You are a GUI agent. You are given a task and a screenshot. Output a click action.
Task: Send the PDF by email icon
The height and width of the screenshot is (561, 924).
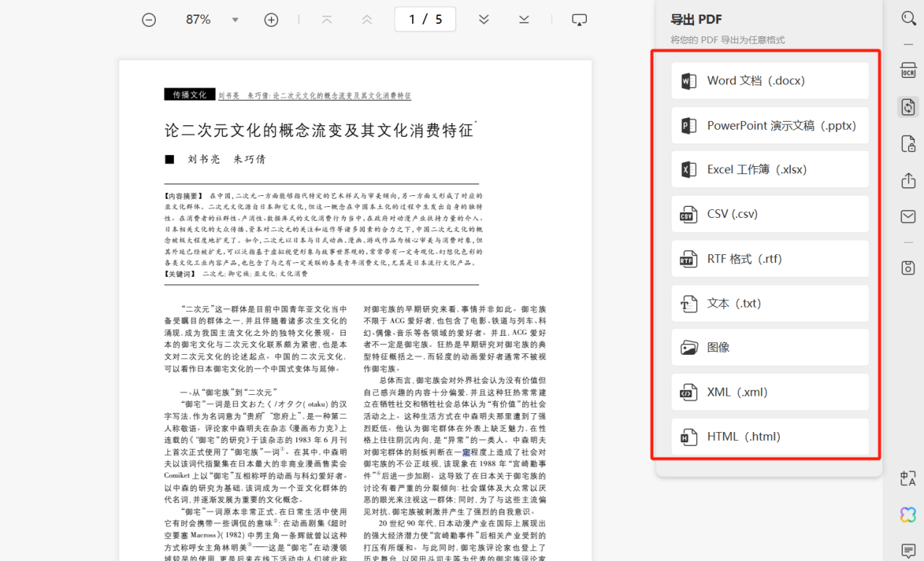[908, 216]
